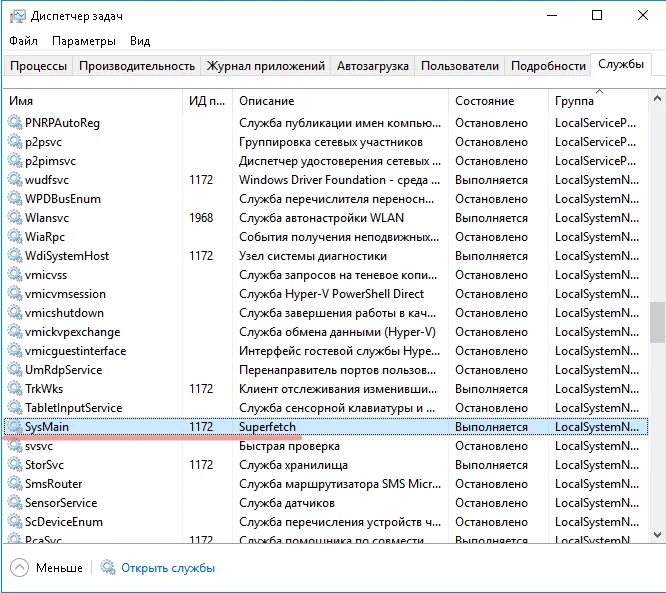This screenshot has height=593, width=666.
Task: Click the gear icon beside TabletInputService
Action: pos(15,408)
